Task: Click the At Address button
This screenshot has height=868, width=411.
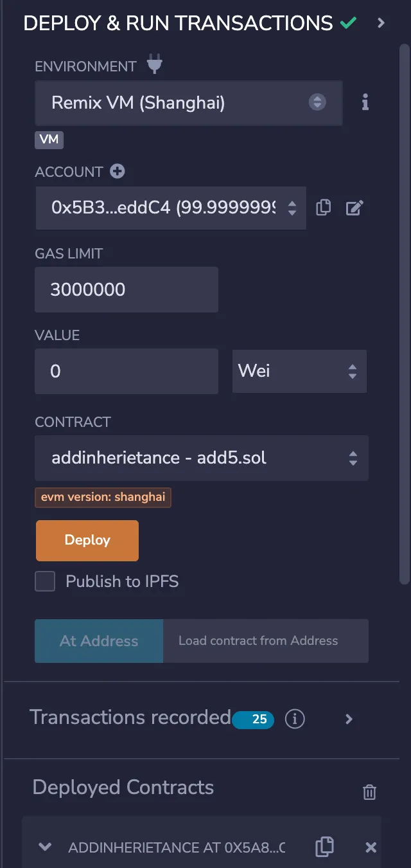Action: pos(99,641)
